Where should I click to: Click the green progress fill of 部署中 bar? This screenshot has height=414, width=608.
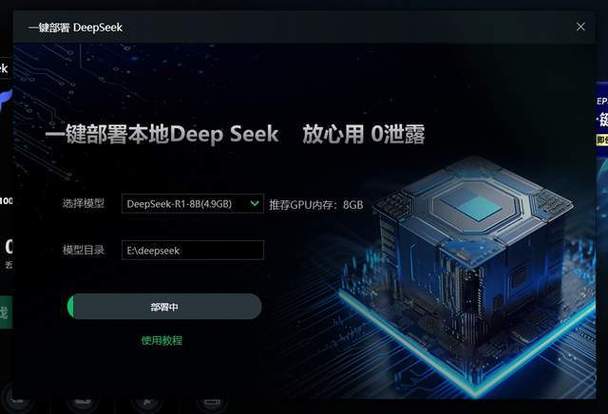[x=70, y=307]
